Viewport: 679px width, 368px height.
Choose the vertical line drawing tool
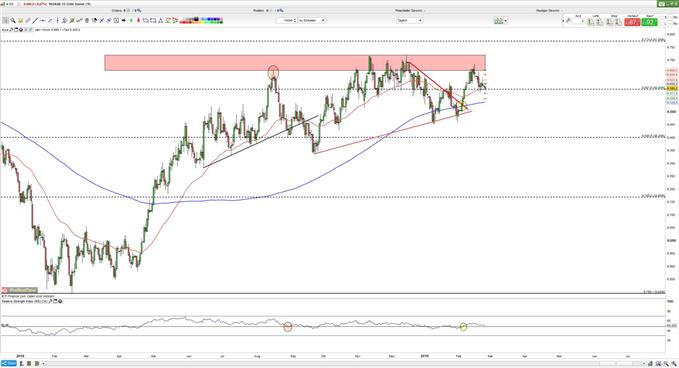tap(58, 20)
